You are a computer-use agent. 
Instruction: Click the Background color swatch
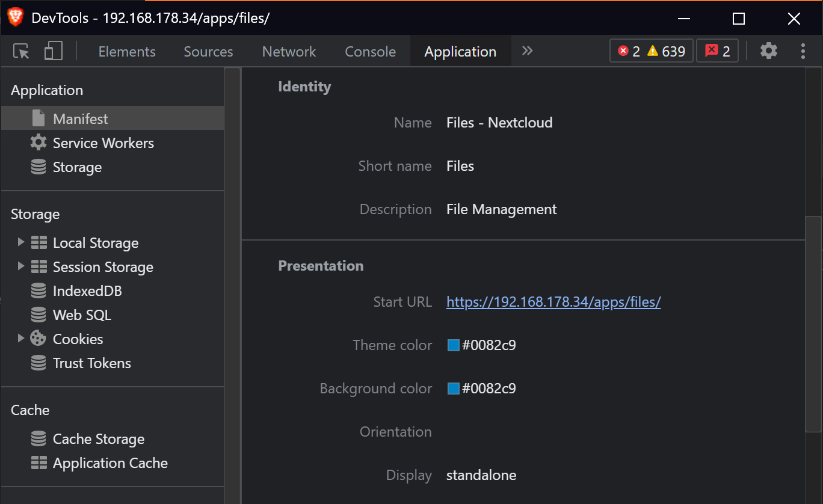pyautogui.click(x=454, y=389)
